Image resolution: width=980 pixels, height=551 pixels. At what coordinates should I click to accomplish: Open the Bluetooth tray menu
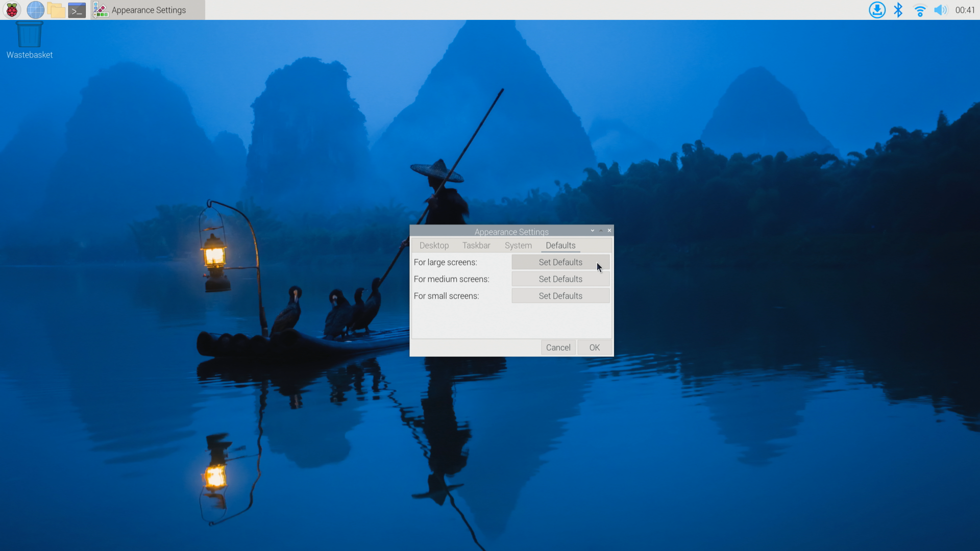(898, 10)
